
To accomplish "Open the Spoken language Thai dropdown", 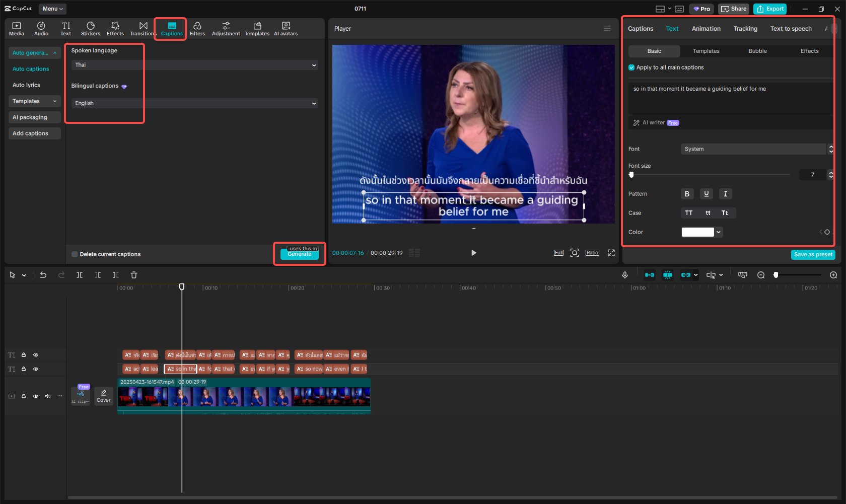I will coord(194,65).
